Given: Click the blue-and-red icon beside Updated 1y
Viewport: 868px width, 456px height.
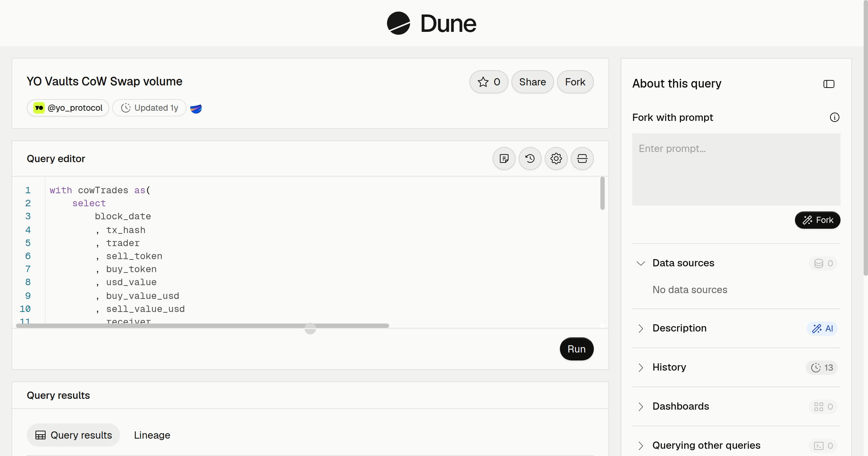Looking at the screenshot, I should click(x=196, y=108).
